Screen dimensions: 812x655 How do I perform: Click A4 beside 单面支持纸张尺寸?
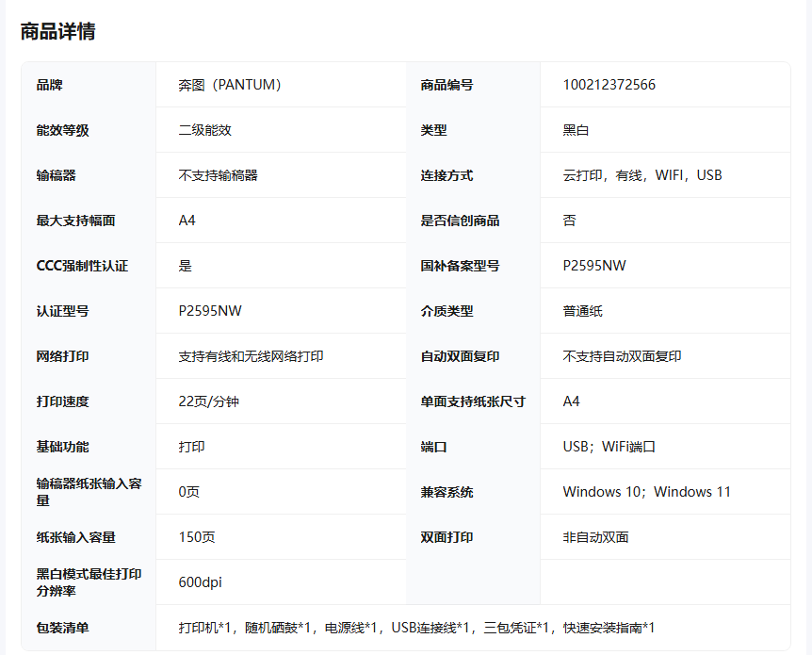[x=571, y=401]
